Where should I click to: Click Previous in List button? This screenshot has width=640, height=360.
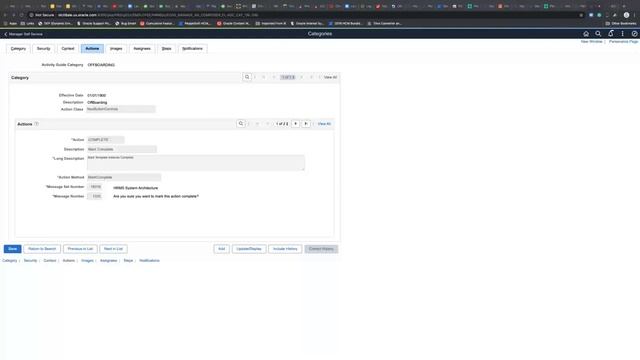(x=80, y=249)
